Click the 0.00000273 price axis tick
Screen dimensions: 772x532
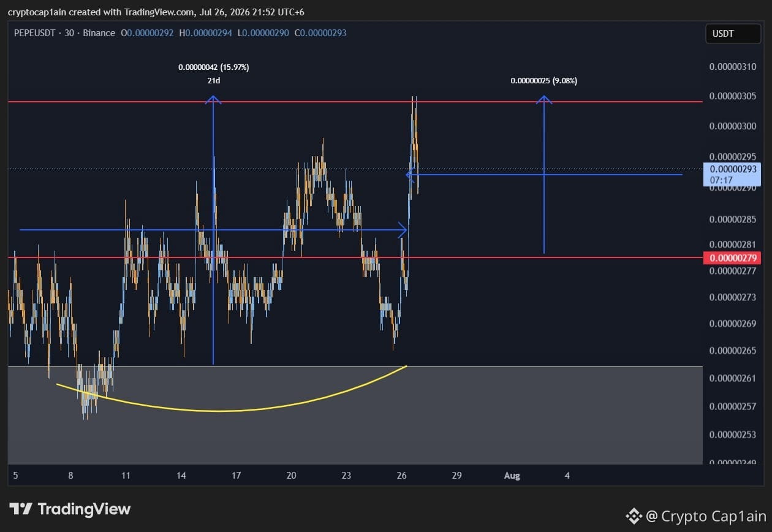(x=733, y=297)
